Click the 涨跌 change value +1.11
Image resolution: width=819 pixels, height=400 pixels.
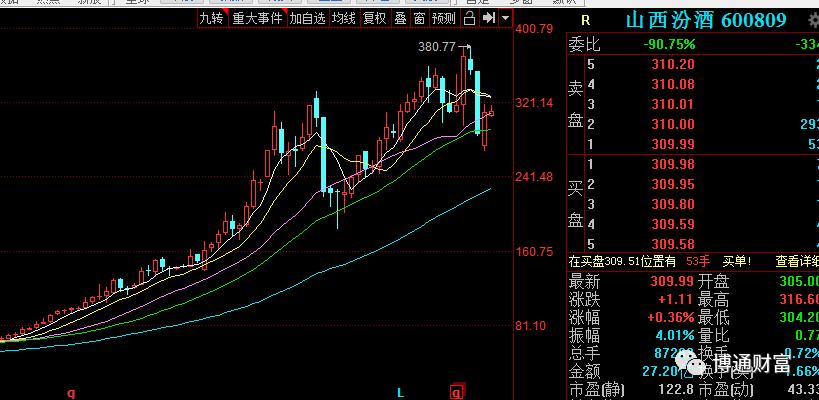click(675, 300)
